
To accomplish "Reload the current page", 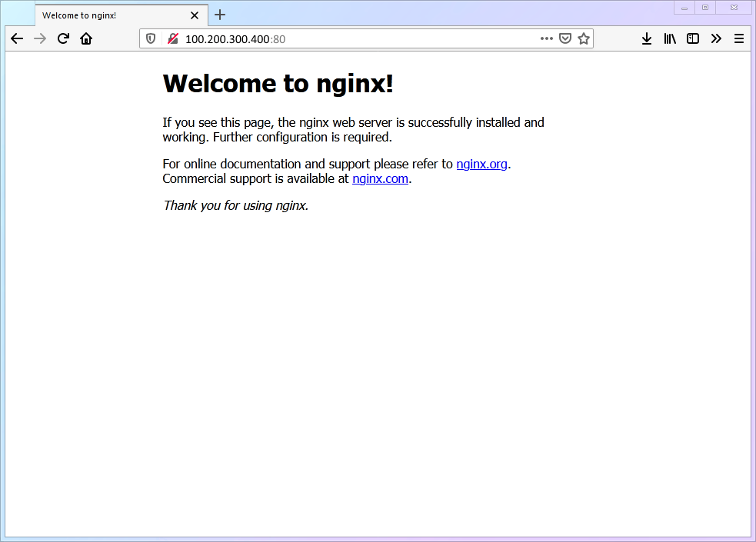I will 63,38.
